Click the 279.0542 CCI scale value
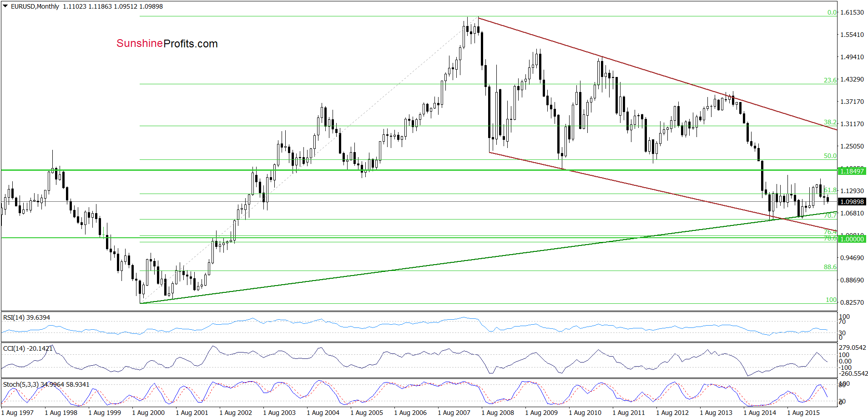The image size is (868, 419). 853,348
